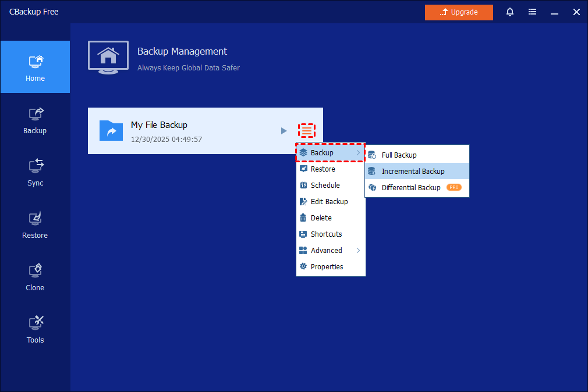Expand the Backup submenu entry
The height and width of the screenshot is (392, 588).
[x=330, y=152]
